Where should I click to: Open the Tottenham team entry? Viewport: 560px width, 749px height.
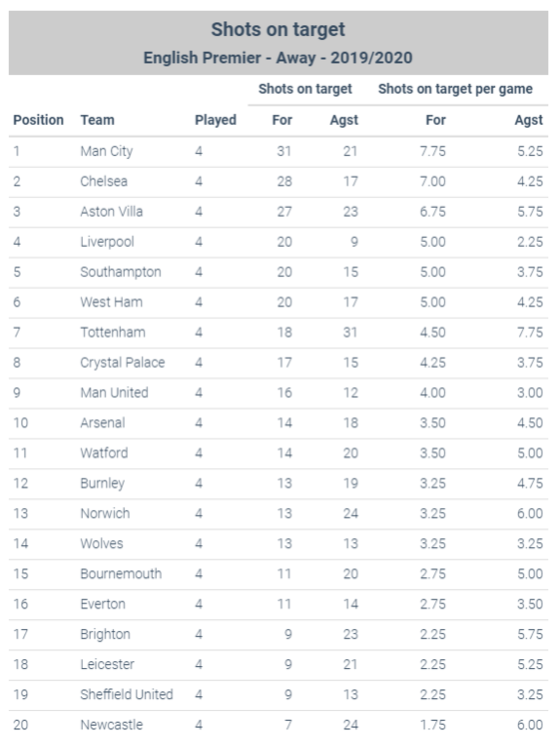(x=113, y=332)
